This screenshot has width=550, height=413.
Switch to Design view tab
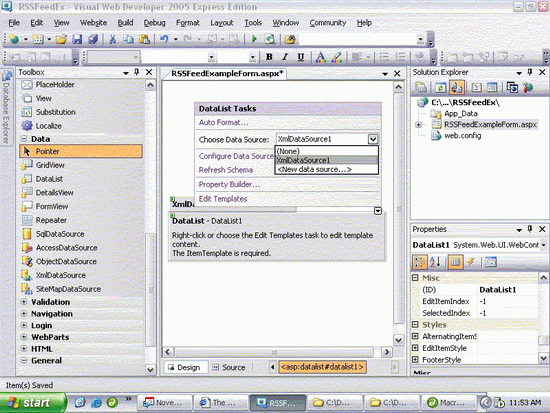(x=184, y=367)
